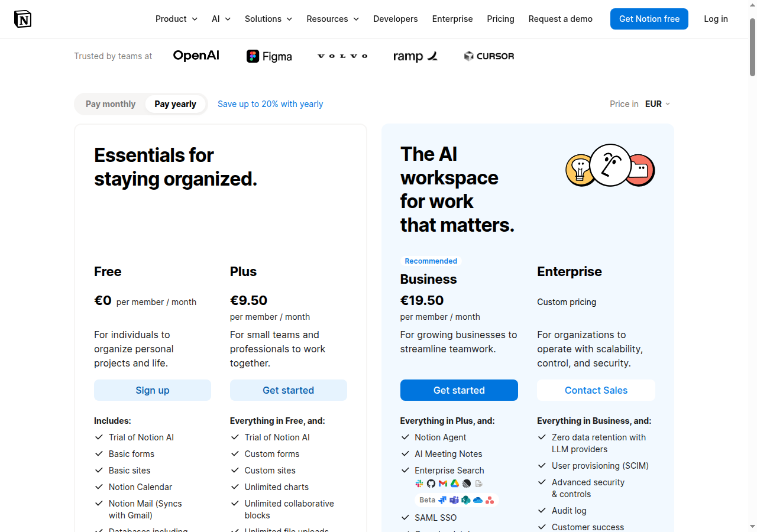Click the Jira icon in the Beta row
Viewport: 757px width, 532px height.
click(x=442, y=500)
